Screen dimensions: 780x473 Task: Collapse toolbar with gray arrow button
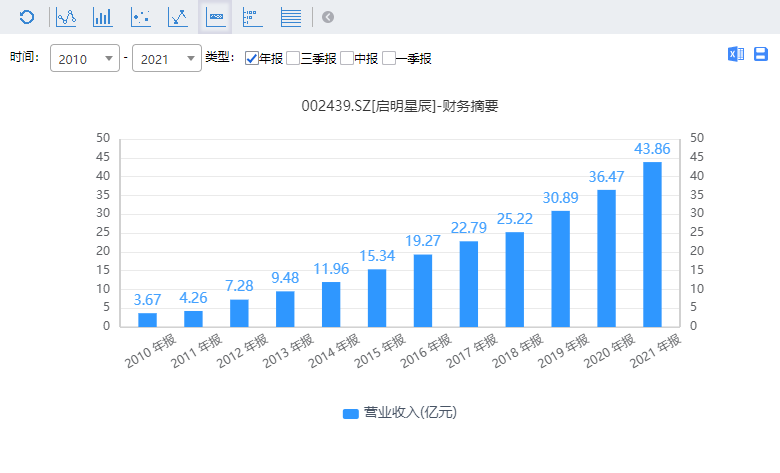pos(328,17)
